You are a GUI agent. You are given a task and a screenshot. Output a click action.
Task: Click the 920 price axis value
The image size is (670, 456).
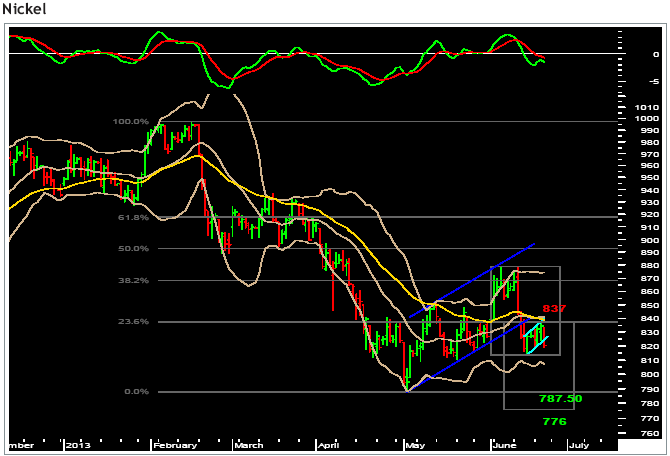tap(649, 215)
